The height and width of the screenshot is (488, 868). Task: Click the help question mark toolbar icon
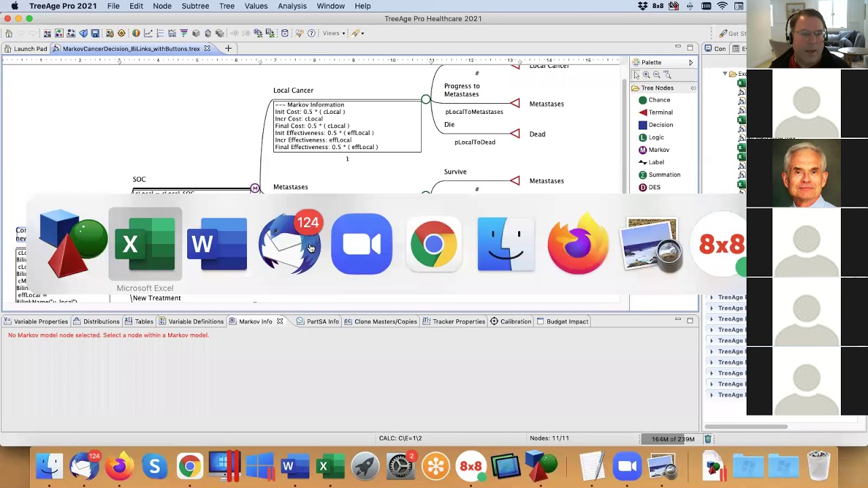(311, 33)
